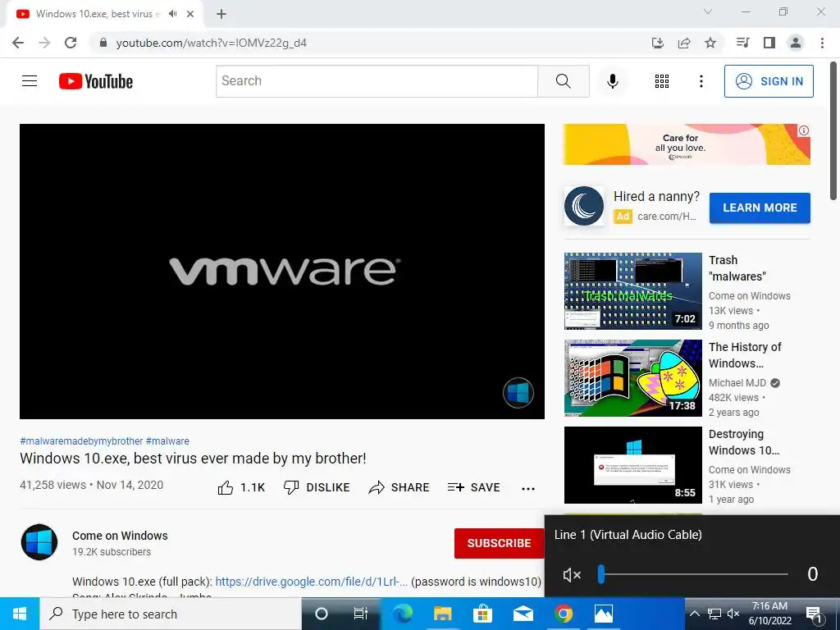Image resolution: width=840 pixels, height=630 pixels.
Task: Open the SHARE dialog for this video
Action: (399, 487)
